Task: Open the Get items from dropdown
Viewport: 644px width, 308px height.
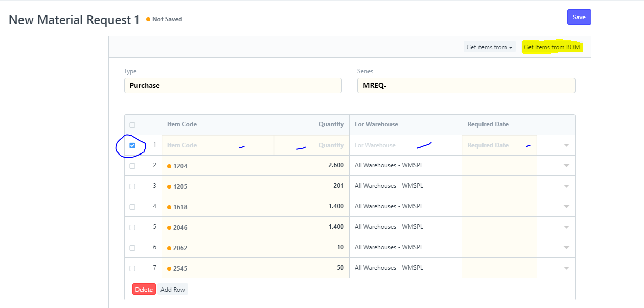Action: click(x=489, y=47)
